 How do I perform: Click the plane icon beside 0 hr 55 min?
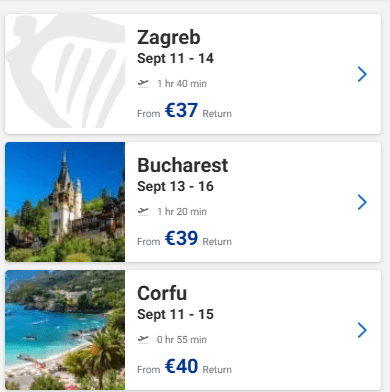(143, 339)
